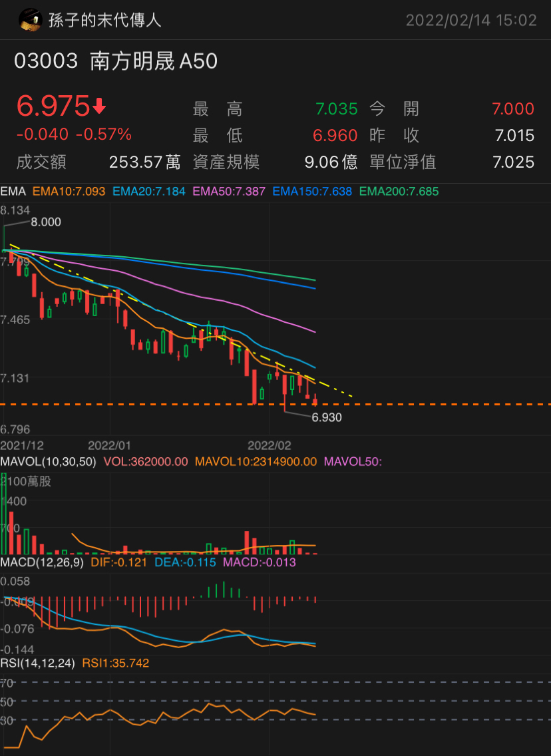
Task: Tap the 8.000 high price marker
Action: [46, 222]
